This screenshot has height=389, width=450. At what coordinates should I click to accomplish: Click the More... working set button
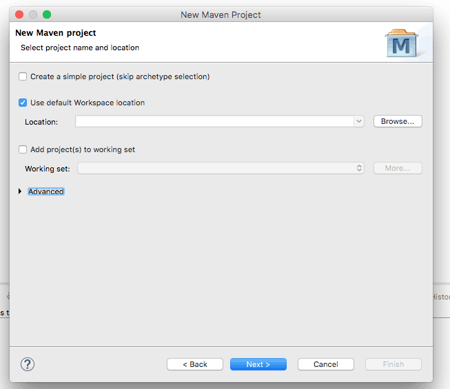pyautogui.click(x=398, y=168)
